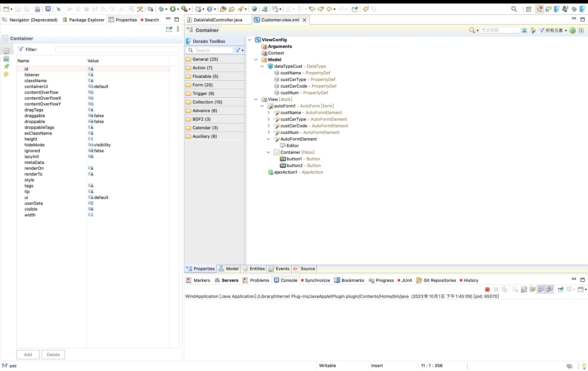Terminate the running application with red stop icon
The image size is (588, 371).
(x=487, y=289)
